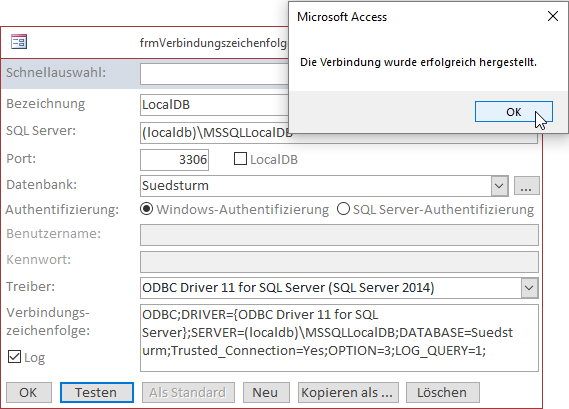Click the Kopieren als ... button
This screenshot has height=409, width=569.
[348, 392]
